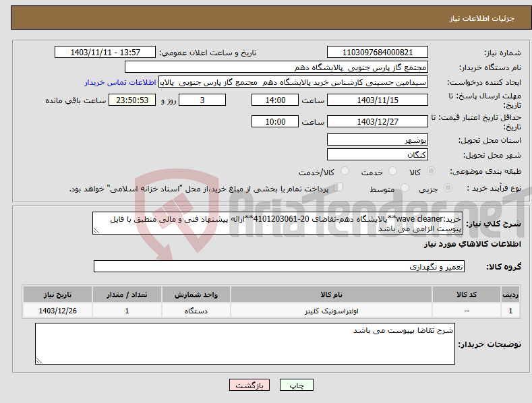This screenshot has width=532, height=403.
Task: Click the remaining time field 23:50:53
Action: [132, 100]
